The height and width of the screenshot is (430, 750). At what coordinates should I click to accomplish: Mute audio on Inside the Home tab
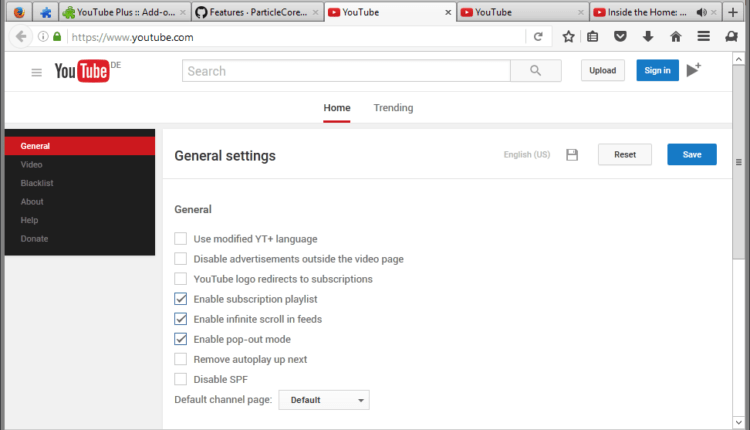point(701,12)
